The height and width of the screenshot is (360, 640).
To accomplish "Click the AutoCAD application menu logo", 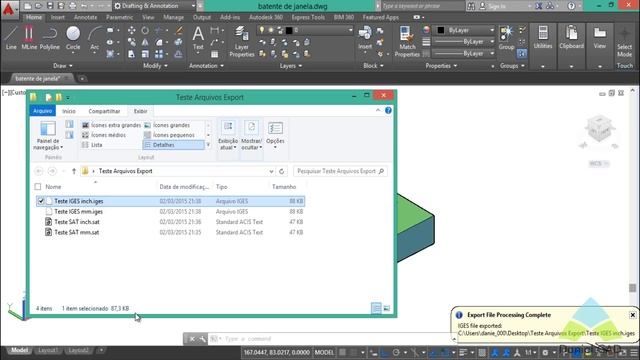I will (x=8, y=8).
